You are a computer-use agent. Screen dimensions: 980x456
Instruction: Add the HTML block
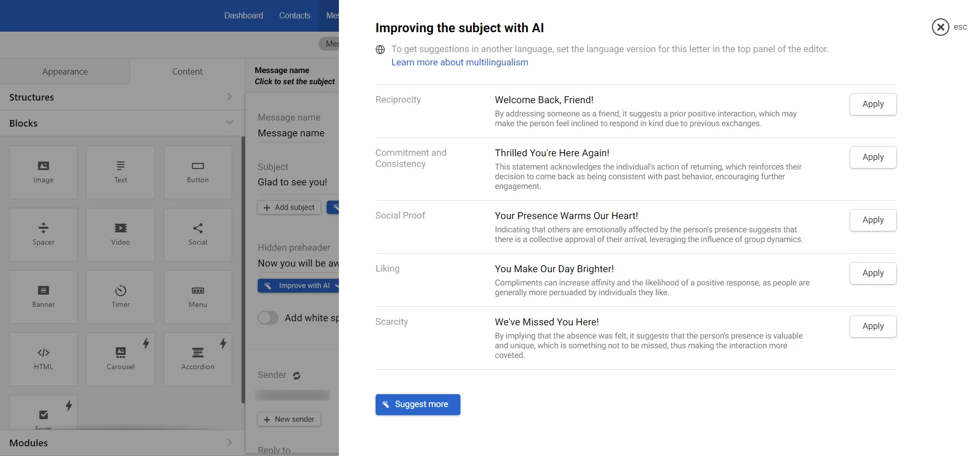(x=43, y=359)
